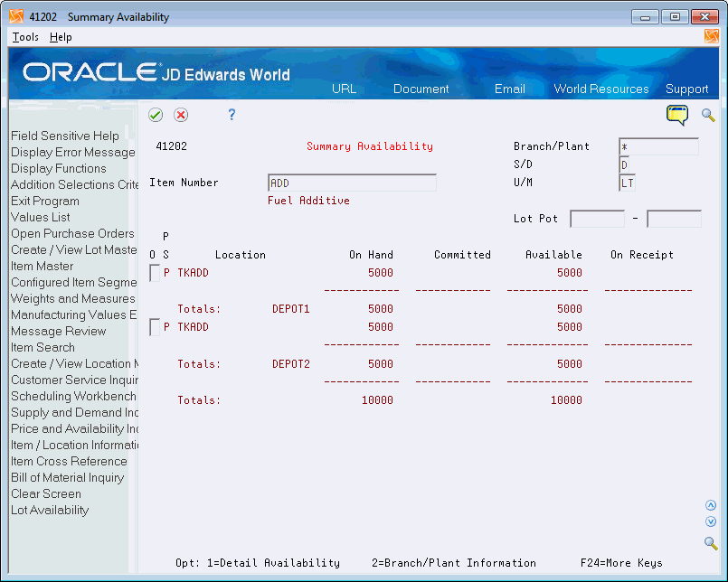Open Create / View Location Master
This screenshot has width=728, height=582.
click(75, 363)
